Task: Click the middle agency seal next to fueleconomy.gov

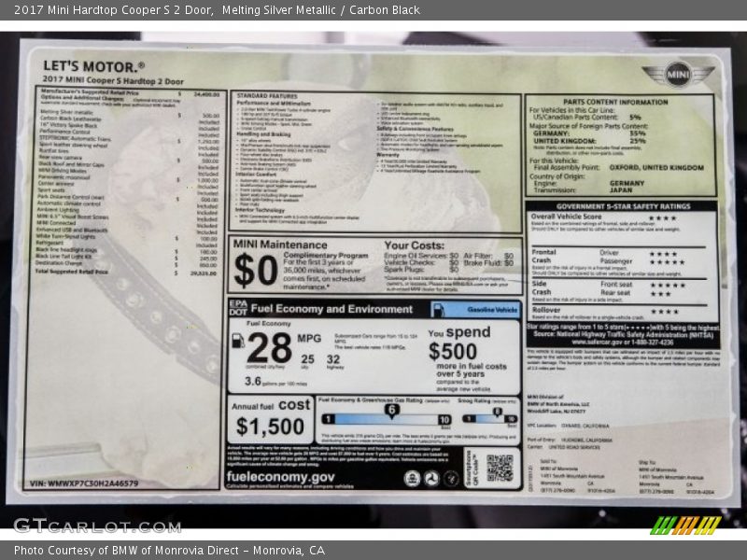Action: [431, 479]
